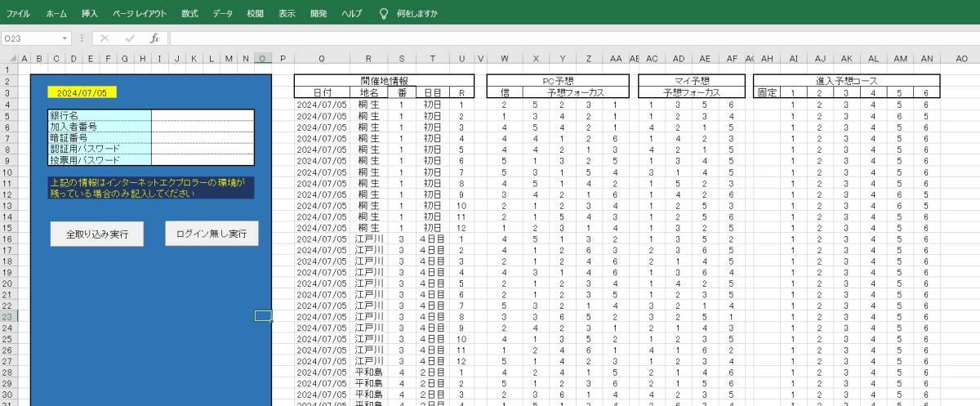Click the formula bar input area
The height and width of the screenshot is (406, 980).
[573, 38]
